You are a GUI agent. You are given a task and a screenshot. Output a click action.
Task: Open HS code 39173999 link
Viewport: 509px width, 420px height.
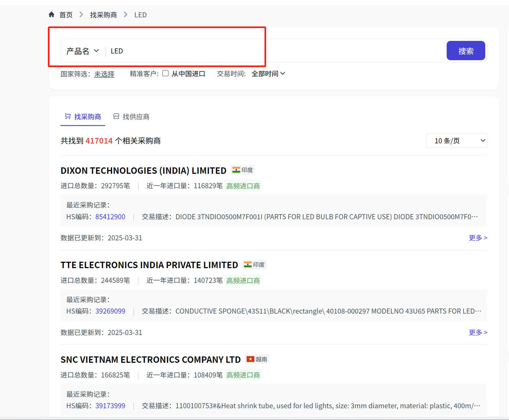tap(110, 406)
